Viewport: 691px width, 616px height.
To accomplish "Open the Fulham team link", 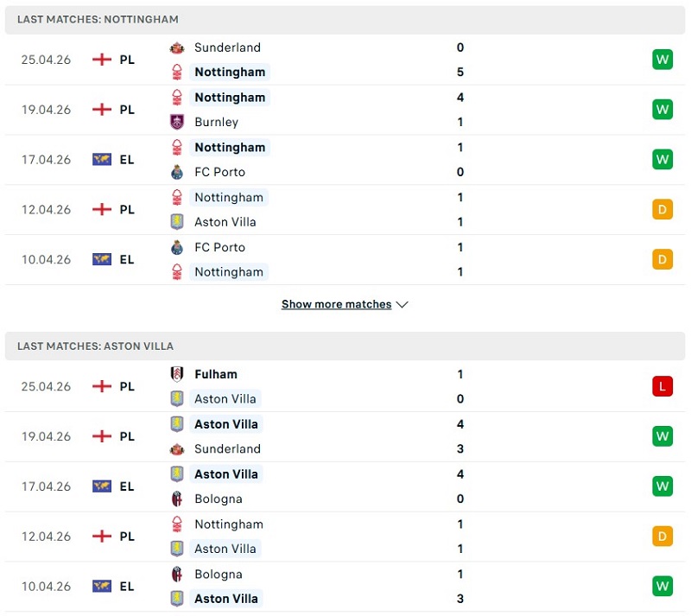I will (x=216, y=374).
